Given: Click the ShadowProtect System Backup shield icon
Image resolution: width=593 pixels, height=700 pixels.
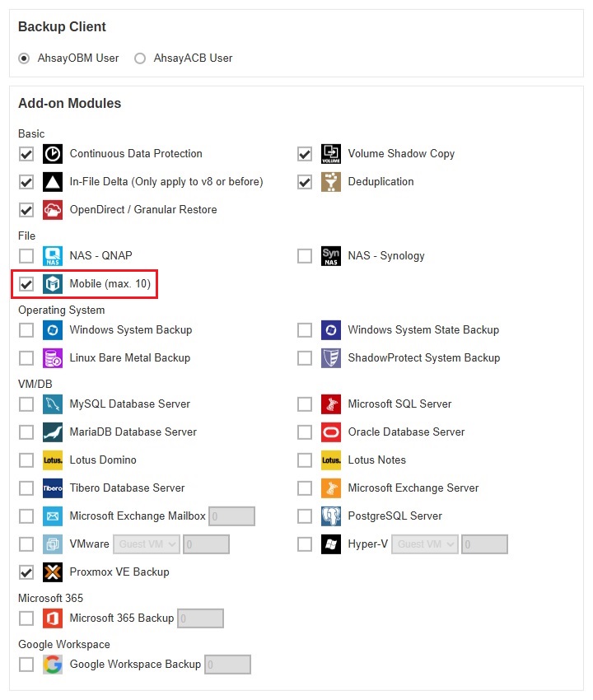Looking at the screenshot, I should pyautogui.click(x=331, y=358).
